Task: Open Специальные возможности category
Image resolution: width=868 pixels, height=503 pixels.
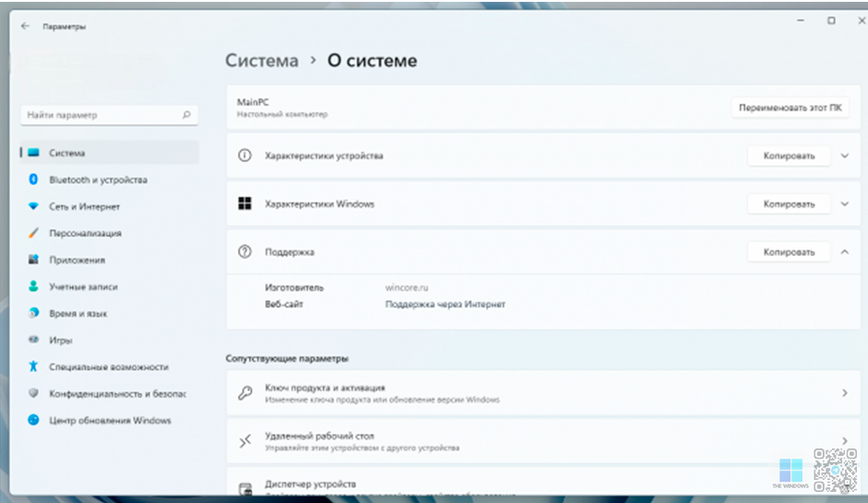Action: (x=110, y=367)
